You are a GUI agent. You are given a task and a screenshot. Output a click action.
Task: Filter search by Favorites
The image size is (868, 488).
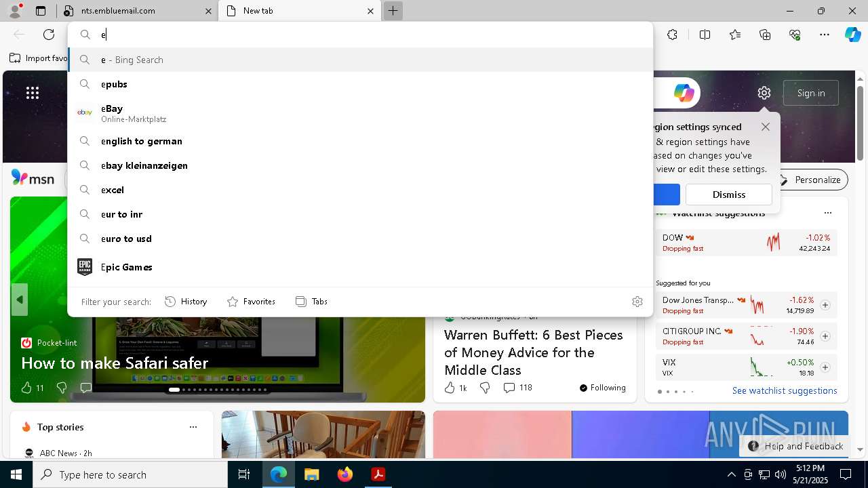point(251,302)
